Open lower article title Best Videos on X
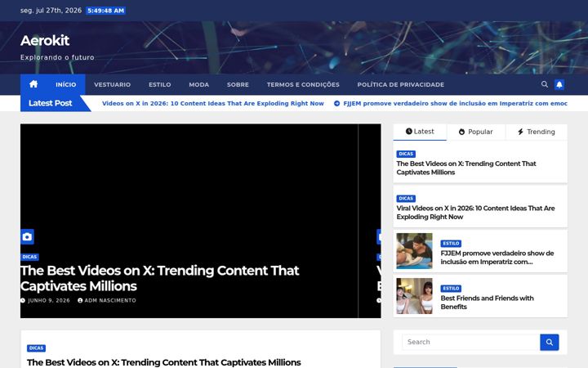This screenshot has width=588, height=368. click(164, 362)
